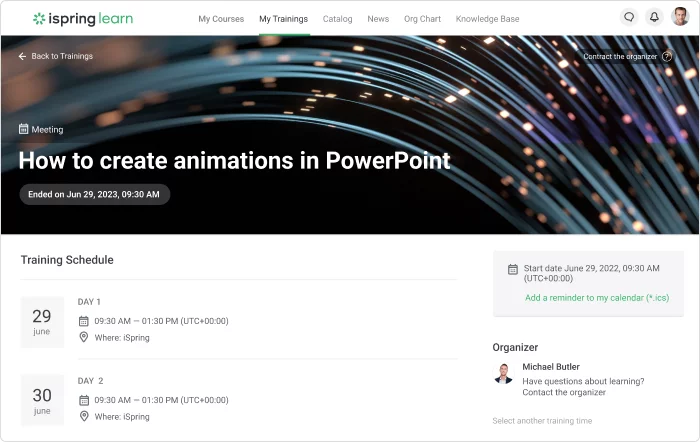Open the Catalog tab

point(338,19)
